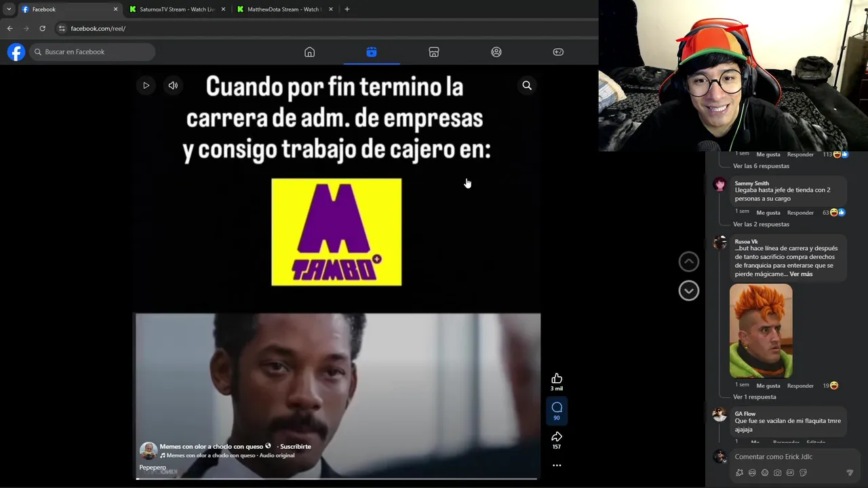The height and width of the screenshot is (488, 868).
Task: Click the 'Pepepero' caption text
Action: click(153, 468)
